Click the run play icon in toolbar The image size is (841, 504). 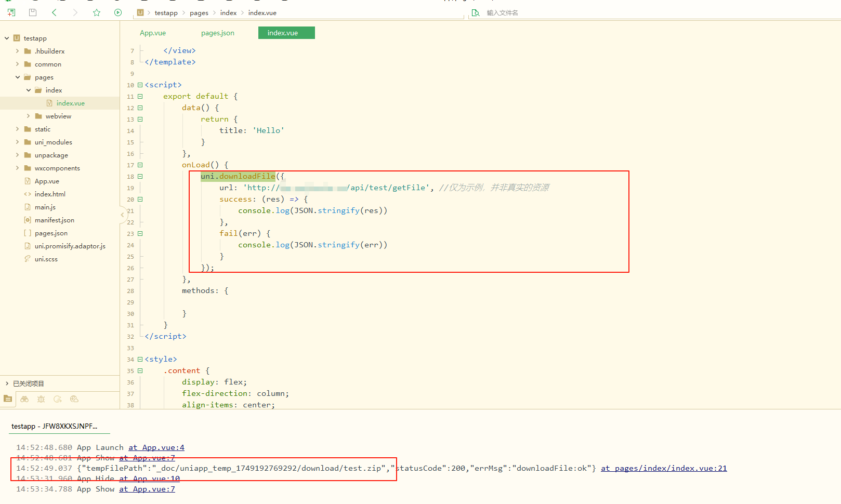(118, 12)
